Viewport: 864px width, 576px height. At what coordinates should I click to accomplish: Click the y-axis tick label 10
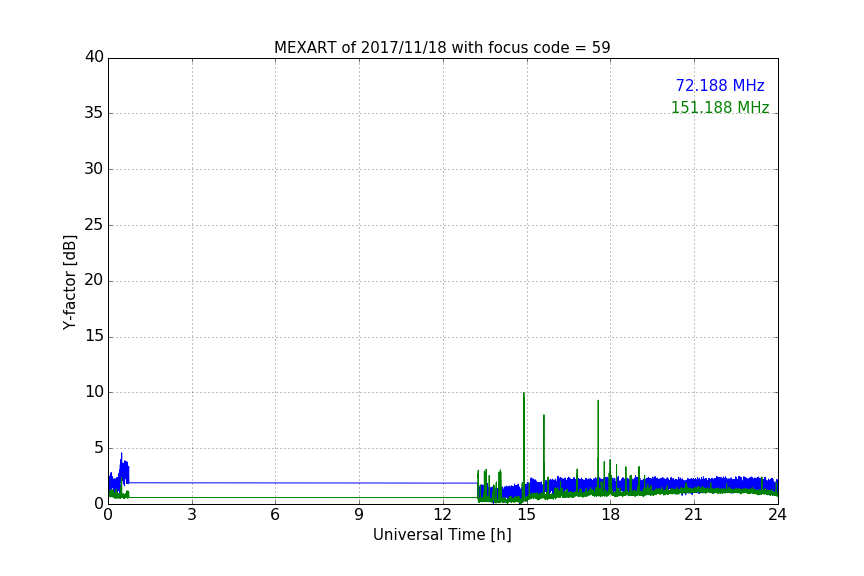coord(94,392)
